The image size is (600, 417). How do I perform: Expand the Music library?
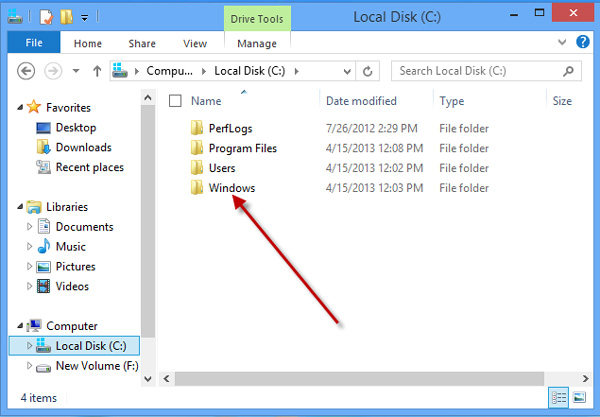pos(29,246)
